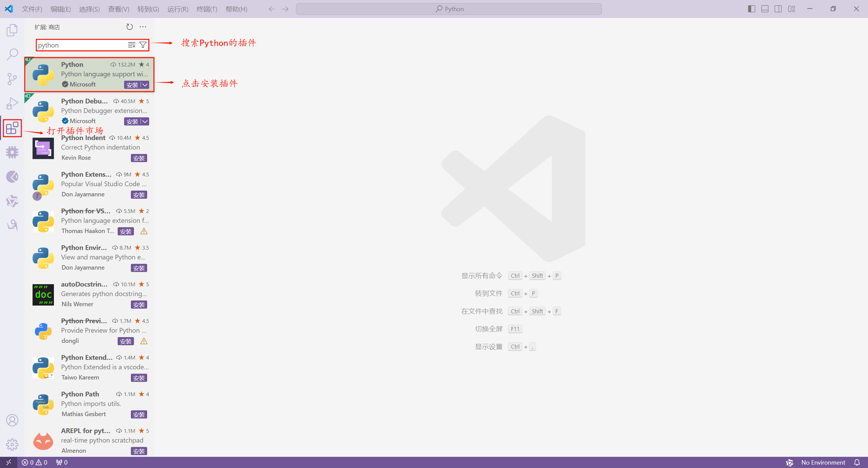Expand install options for Python extension
The image size is (868, 468).
click(145, 85)
